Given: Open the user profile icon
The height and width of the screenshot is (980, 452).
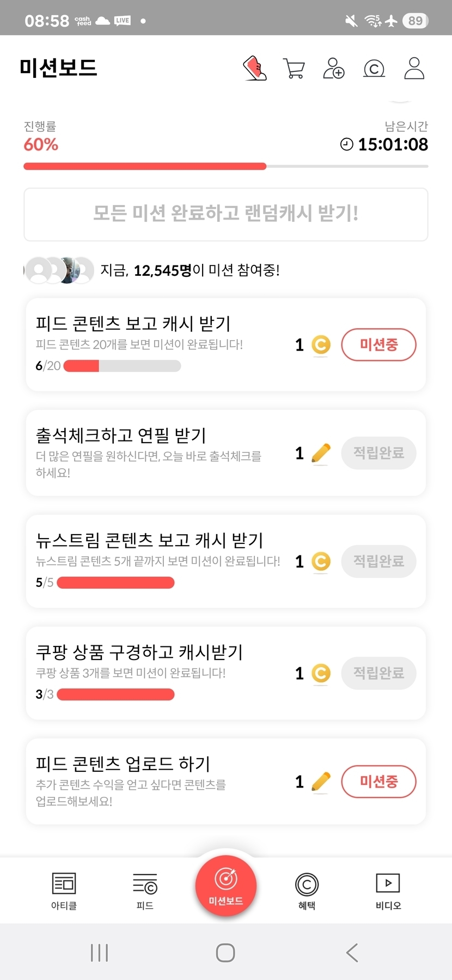Looking at the screenshot, I should pos(414,69).
